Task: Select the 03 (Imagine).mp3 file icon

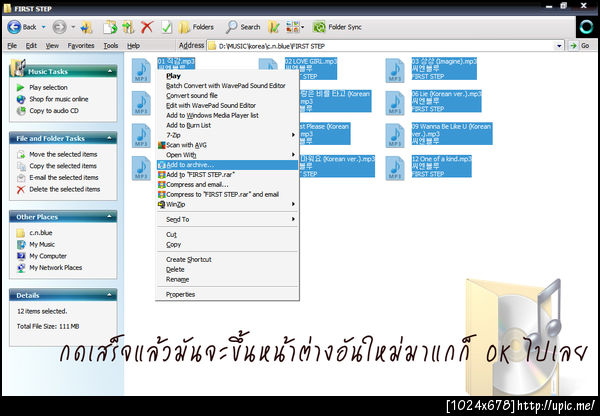Action: tap(395, 70)
